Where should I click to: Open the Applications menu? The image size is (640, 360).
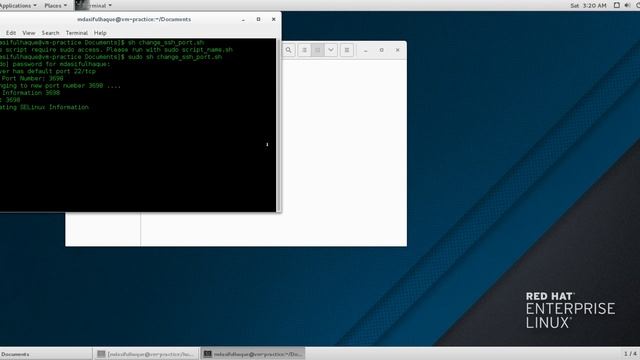[x=18, y=5]
